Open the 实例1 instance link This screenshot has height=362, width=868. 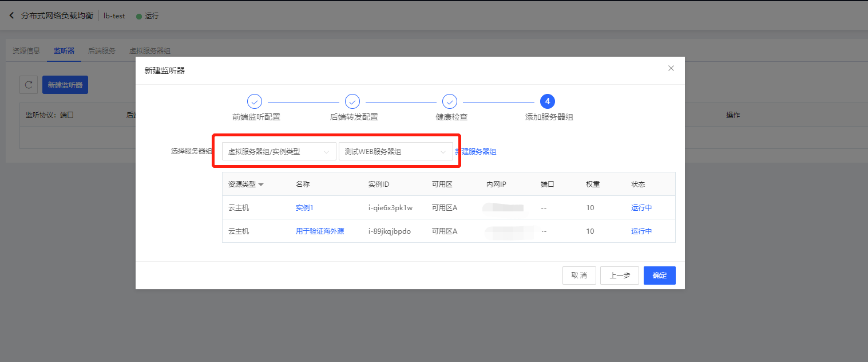304,207
